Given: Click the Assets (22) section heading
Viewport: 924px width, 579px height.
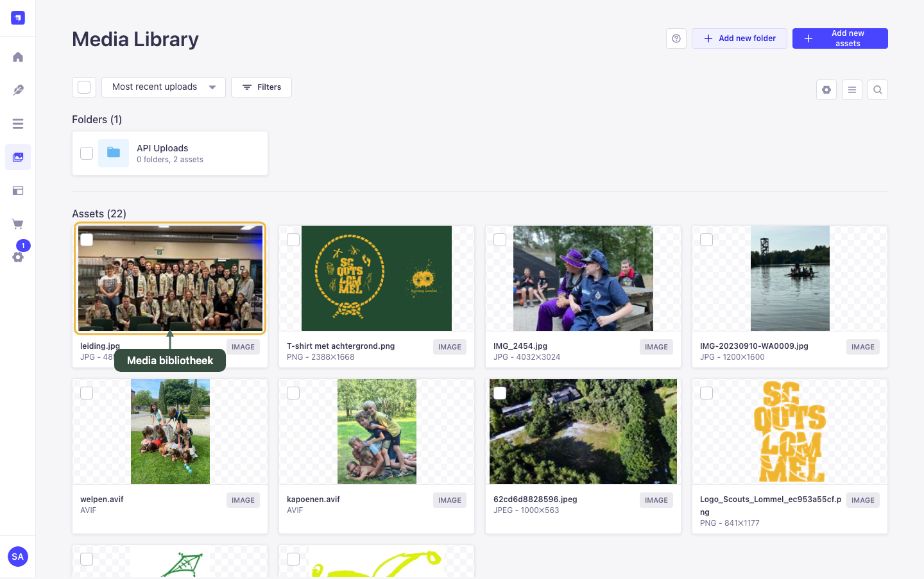Looking at the screenshot, I should [x=99, y=214].
